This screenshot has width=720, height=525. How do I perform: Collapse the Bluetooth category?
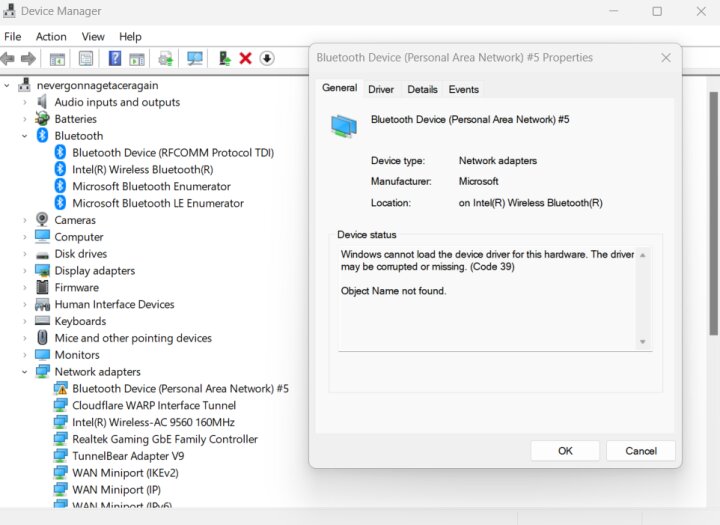click(x=25, y=136)
